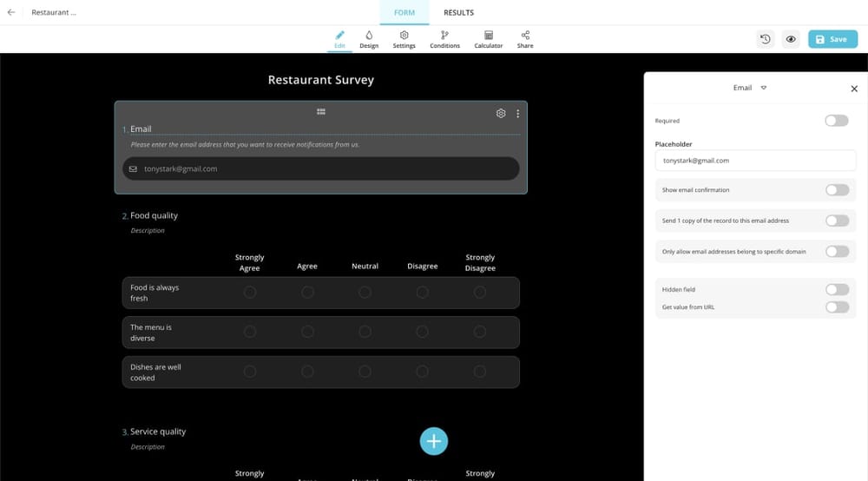Open the Calculator tool

pos(488,39)
